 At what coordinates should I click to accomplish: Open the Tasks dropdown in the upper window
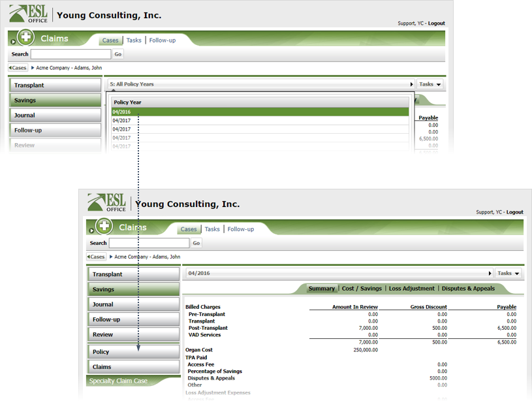pos(430,84)
